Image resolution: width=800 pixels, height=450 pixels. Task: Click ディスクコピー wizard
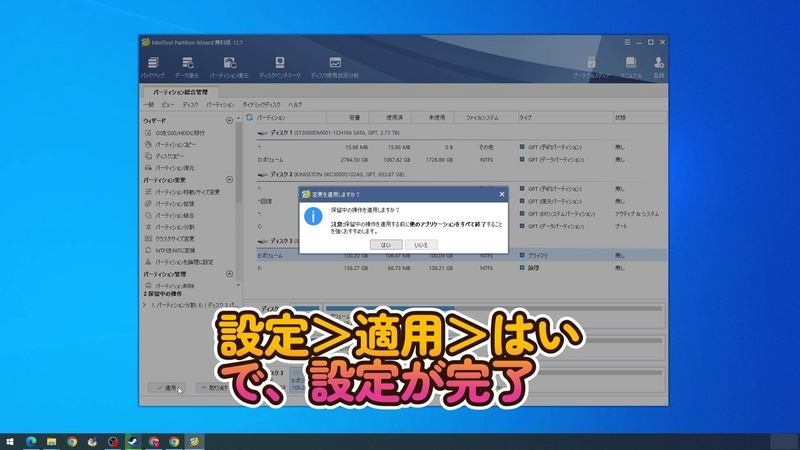(164, 156)
